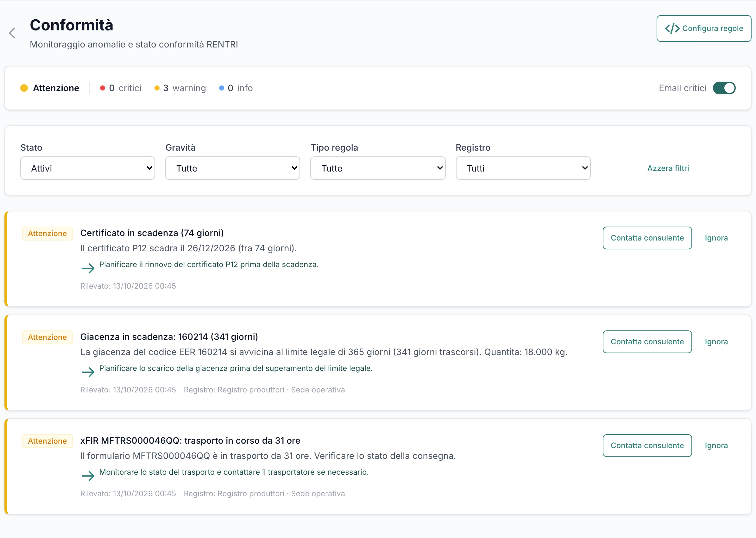Click "Monitorare lo stato del trasporto" suggestion text

[x=234, y=472]
